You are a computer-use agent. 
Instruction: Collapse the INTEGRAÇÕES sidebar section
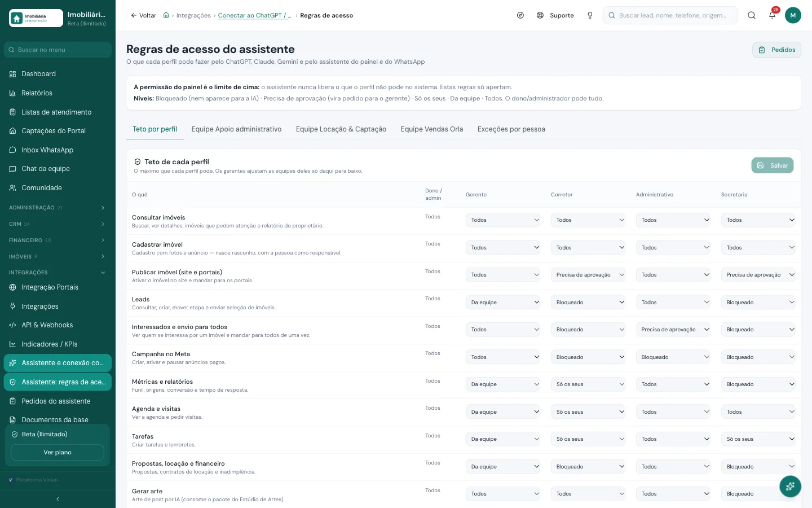point(58,273)
